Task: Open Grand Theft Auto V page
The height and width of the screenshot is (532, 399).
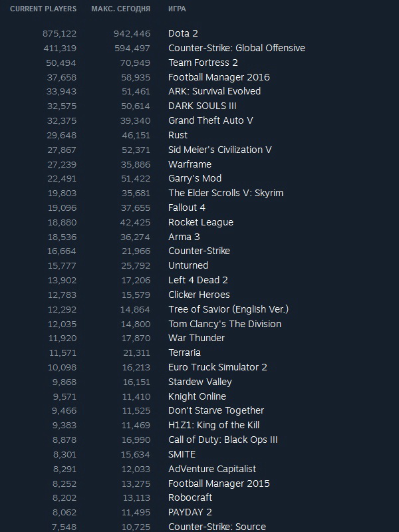Action: pyautogui.click(x=211, y=120)
